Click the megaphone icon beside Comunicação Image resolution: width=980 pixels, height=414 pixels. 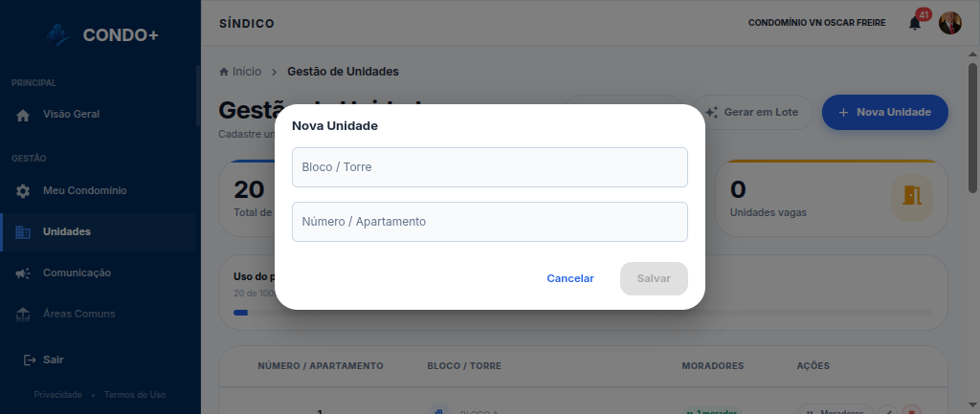(x=23, y=273)
